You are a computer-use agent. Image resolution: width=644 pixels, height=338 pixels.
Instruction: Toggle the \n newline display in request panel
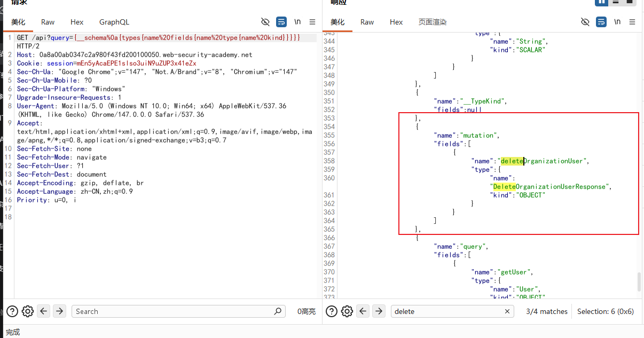297,22
